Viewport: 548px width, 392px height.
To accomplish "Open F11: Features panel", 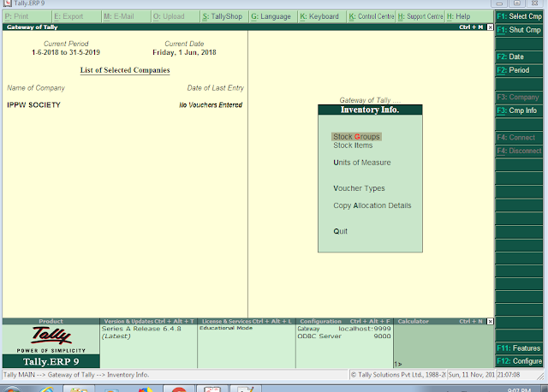I will 519,348.
